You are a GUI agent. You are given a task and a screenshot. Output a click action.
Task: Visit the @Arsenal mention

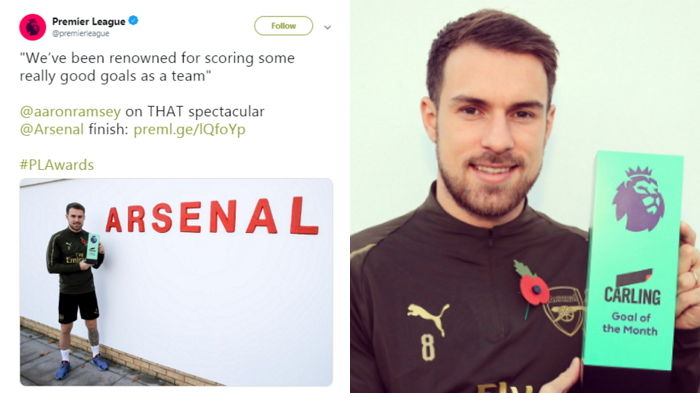click(x=51, y=129)
